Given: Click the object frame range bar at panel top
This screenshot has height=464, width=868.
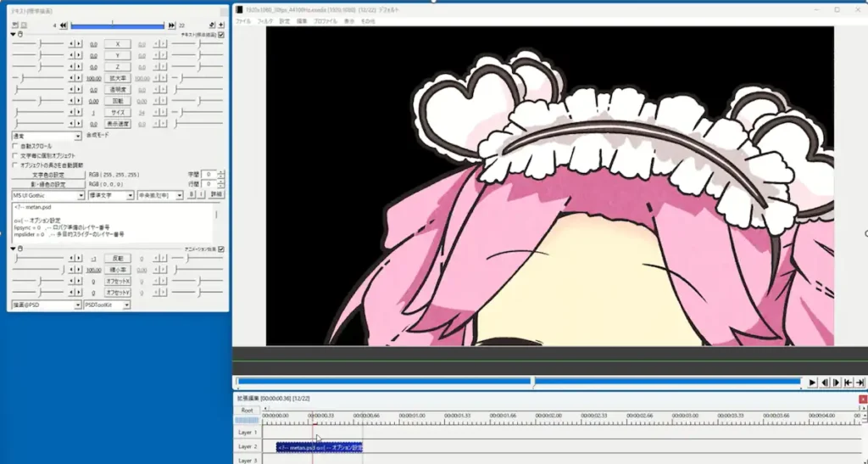Looking at the screenshot, I should tap(117, 25).
